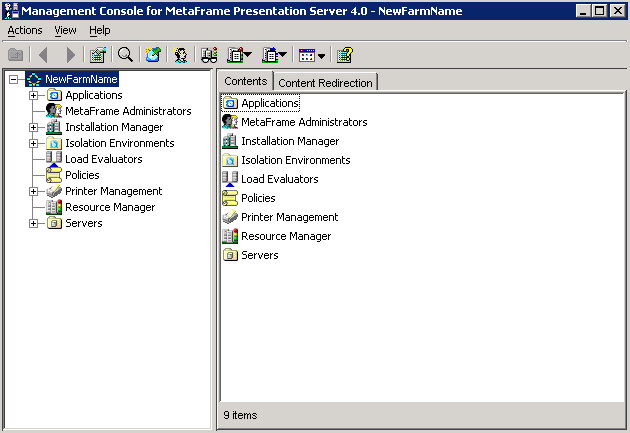630x433 pixels.
Task: Click the Load Evaluators icon in Contents list
Action: point(230,179)
